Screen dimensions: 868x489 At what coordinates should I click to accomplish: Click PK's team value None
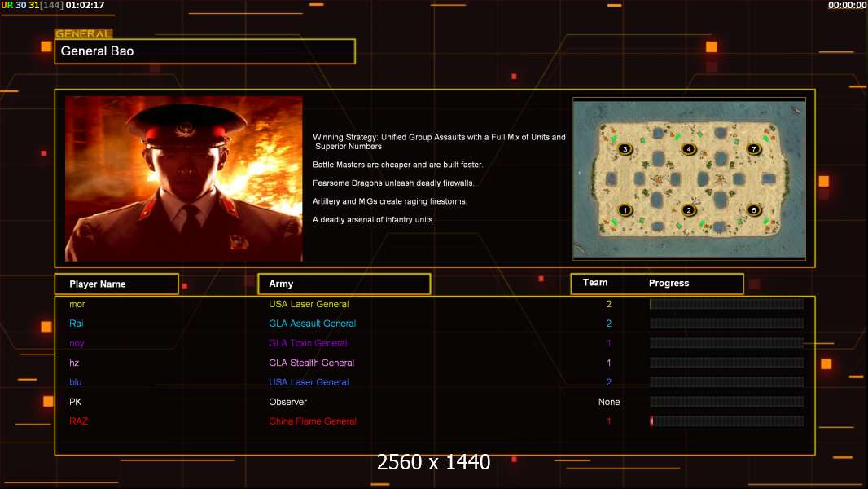click(x=609, y=402)
